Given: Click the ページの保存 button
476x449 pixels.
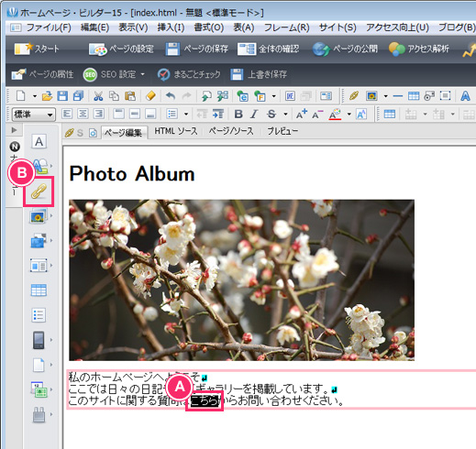Looking at the screenshot, I should tap(197, 49).
